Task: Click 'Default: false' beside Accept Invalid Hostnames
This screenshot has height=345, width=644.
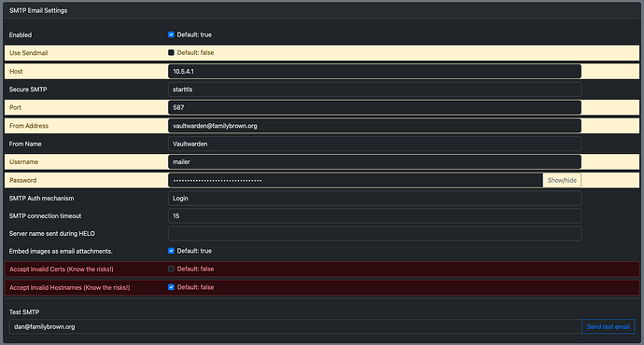Action: coord(195,287)
